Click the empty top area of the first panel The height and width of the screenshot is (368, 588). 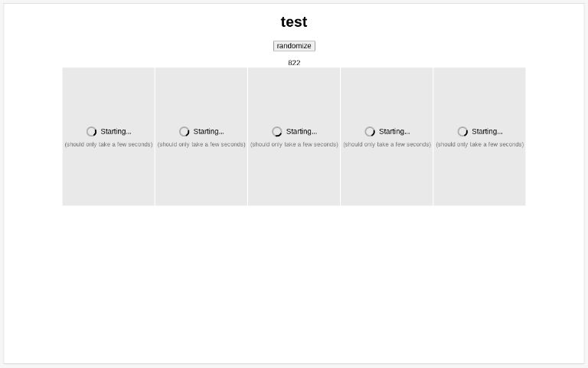pyautogui.click(x=109, y=88)
